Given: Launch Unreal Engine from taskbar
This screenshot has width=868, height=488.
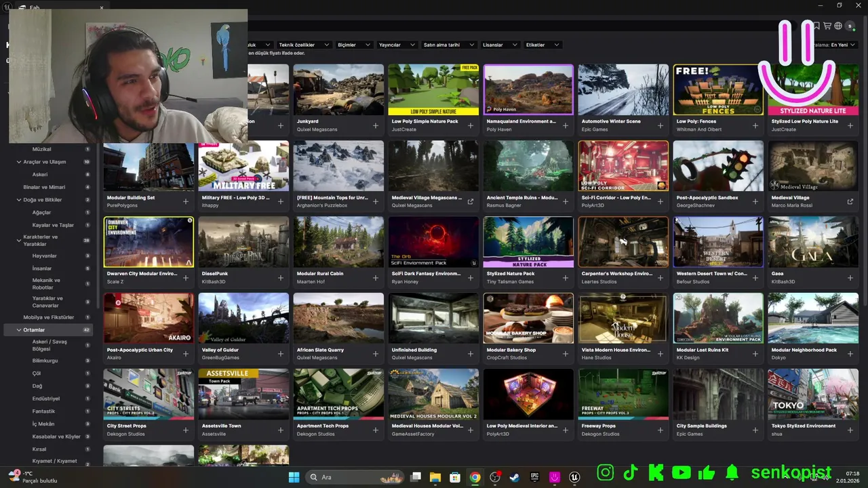Looking at the screenshot, I should click(x=575, y=477).
